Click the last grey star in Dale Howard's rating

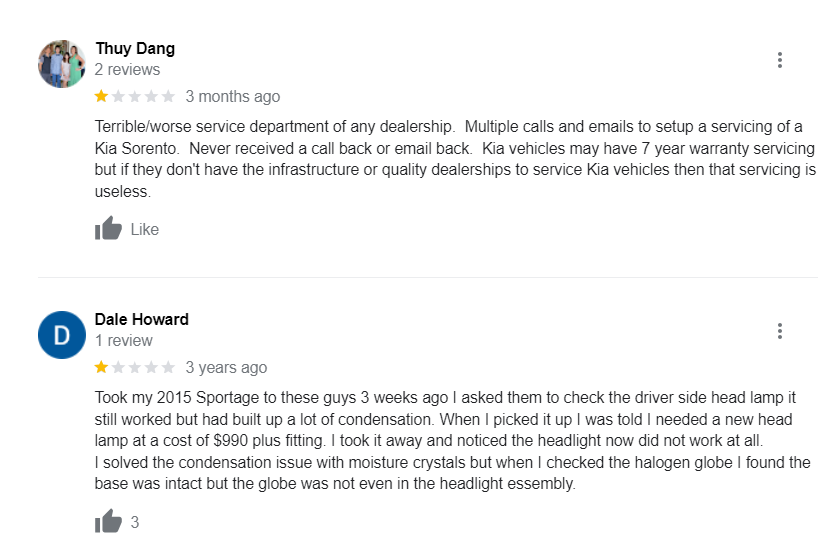168,368
